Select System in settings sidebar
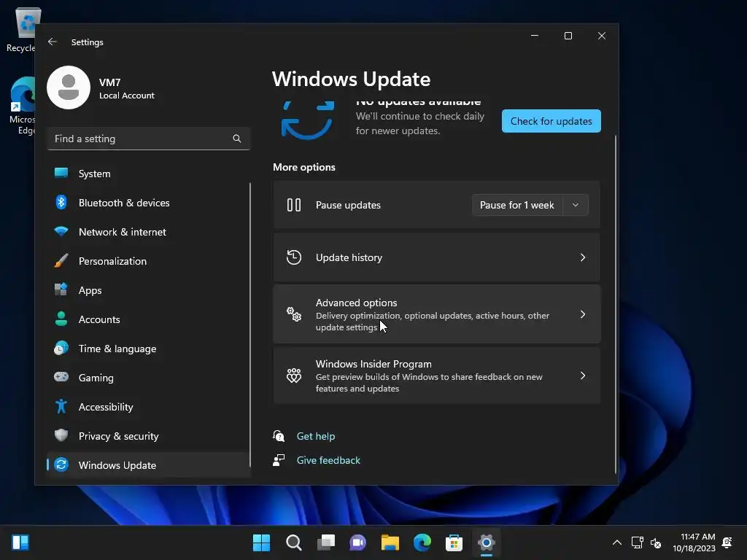 (x=149, y=174)
